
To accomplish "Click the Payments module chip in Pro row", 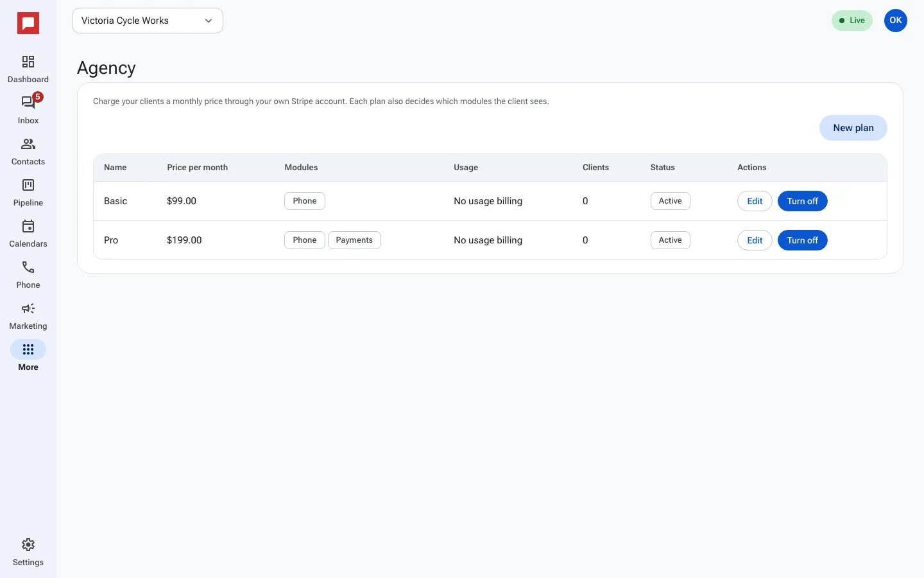I will point(354,240).
